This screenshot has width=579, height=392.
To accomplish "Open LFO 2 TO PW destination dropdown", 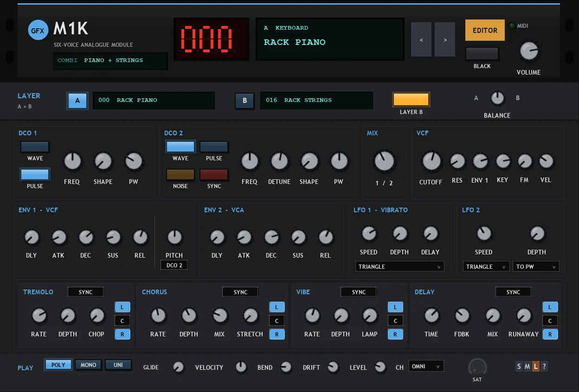I will pos(536,266).
